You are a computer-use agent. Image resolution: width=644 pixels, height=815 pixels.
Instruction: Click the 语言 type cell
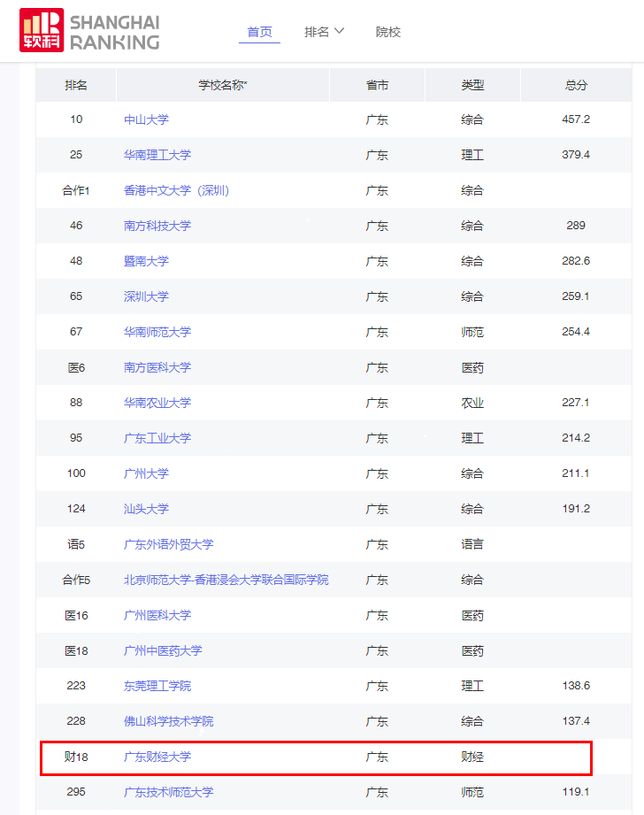(x=472, y=544)
